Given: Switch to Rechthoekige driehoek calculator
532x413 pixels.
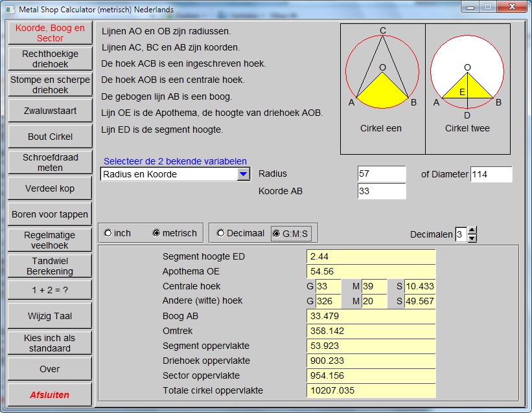Looking at the screenshot, I should (50, 59).
